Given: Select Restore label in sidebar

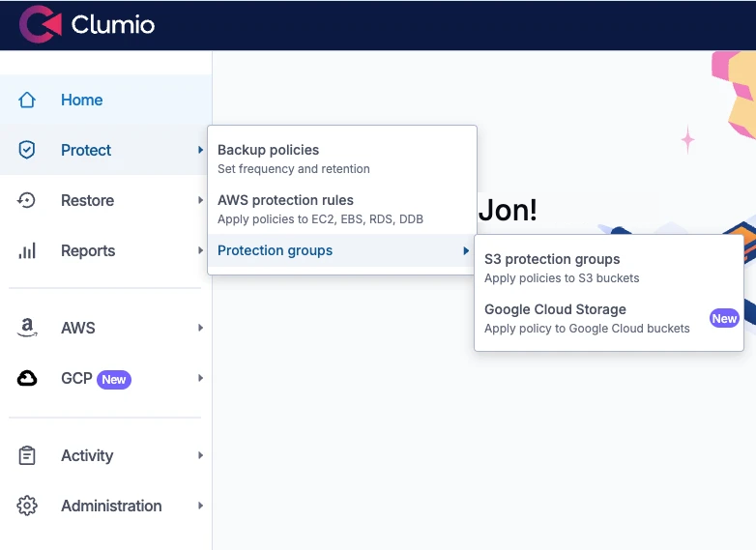Looking at the screenshot, I should [x=87, y=200].
